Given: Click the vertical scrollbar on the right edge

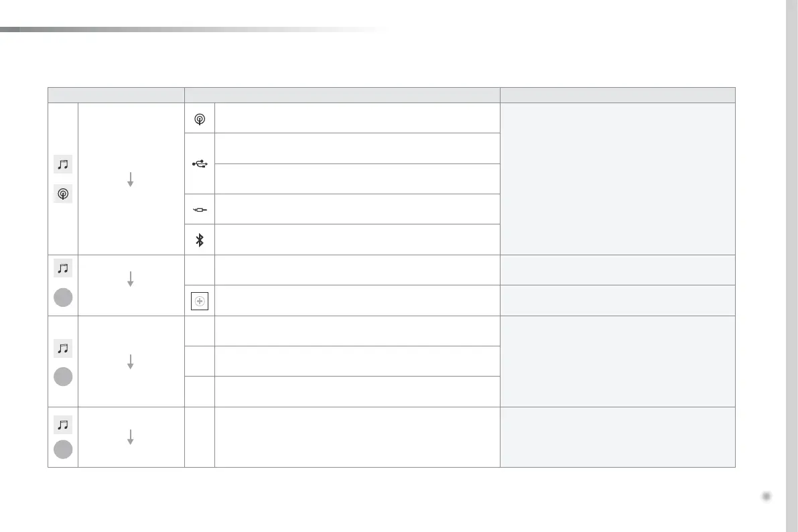Looking at the screenshot, I should point(791,266).
